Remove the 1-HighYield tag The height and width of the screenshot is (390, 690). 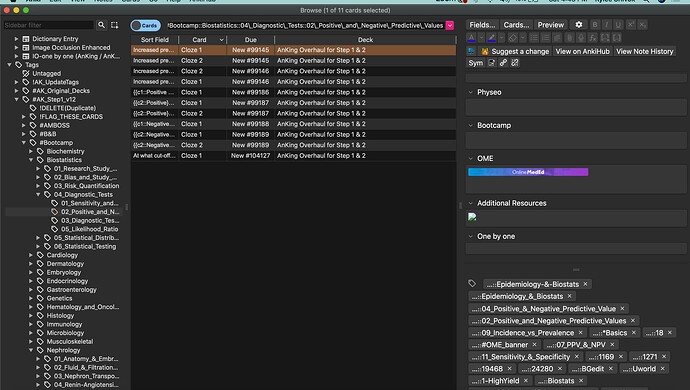525,381
